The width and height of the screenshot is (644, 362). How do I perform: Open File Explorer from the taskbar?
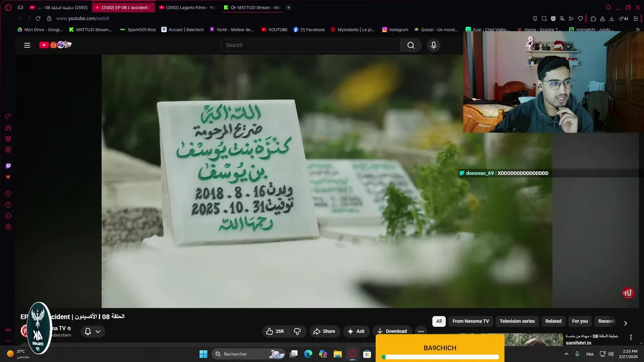click(338, 354)
